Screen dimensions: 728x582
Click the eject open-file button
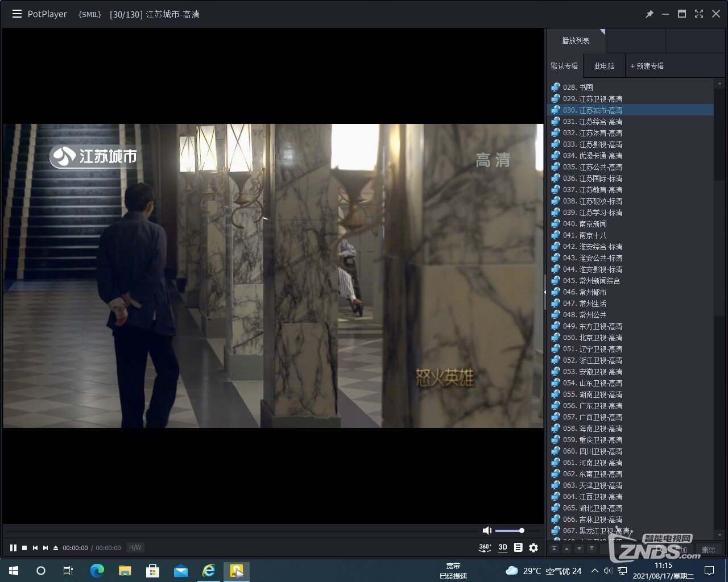[x=56, y=548]
